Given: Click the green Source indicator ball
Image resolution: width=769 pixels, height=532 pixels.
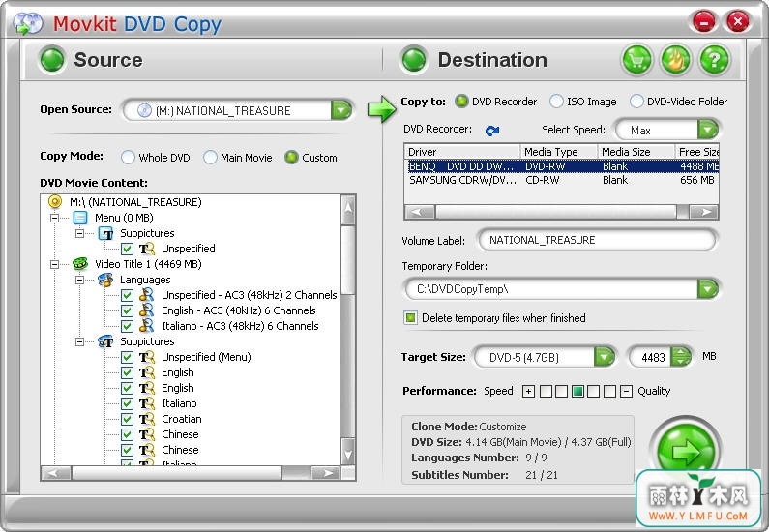Looking at the screenshot, I should (52, 60).
